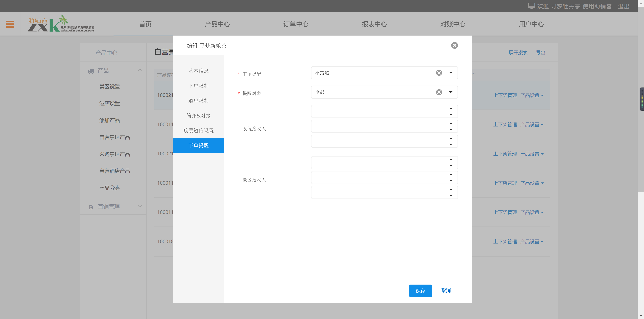Click the 取消 link

point(446,291)
